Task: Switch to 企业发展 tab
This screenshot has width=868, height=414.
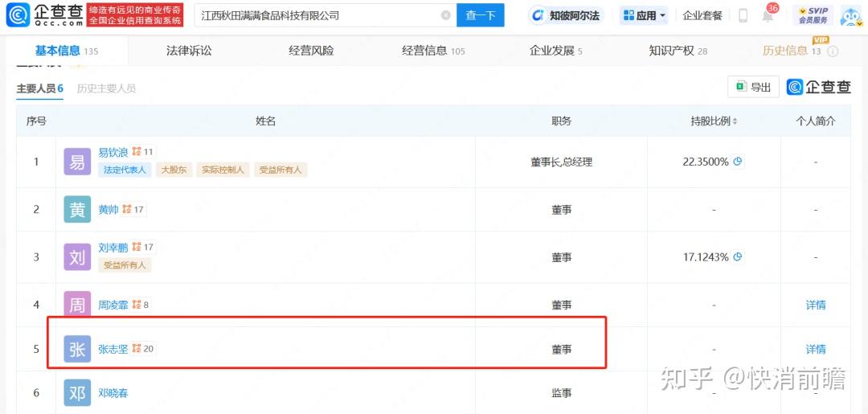Action: 556,51
